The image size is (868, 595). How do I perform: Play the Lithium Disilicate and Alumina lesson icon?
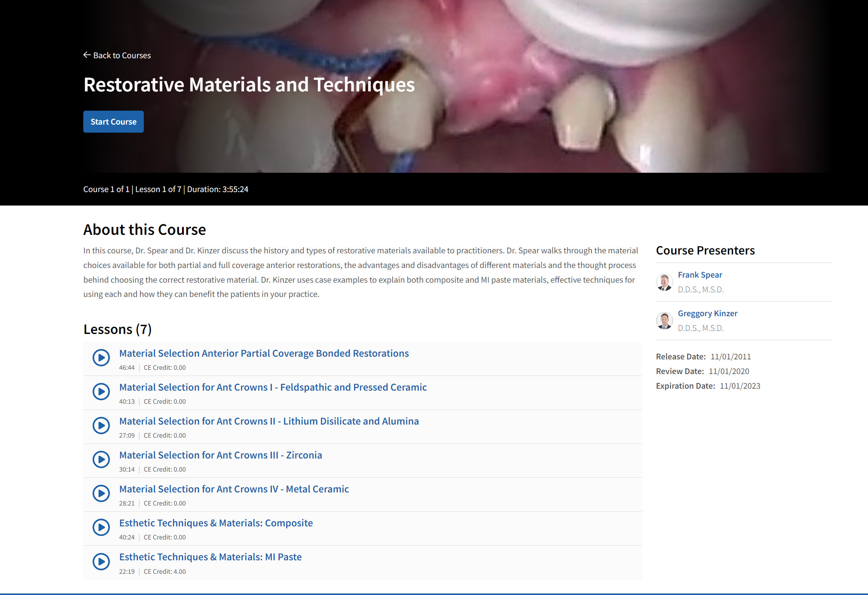click(101, 426)
